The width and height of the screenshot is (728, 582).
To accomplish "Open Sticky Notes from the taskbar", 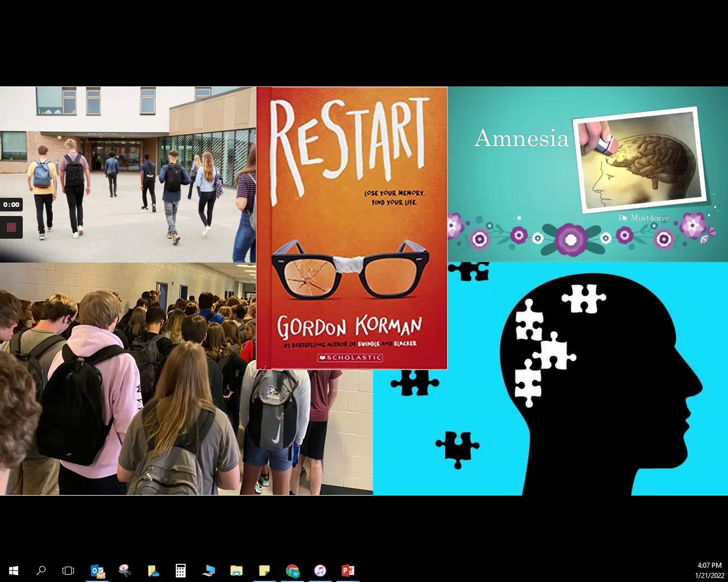I will (x=264, y=571).
